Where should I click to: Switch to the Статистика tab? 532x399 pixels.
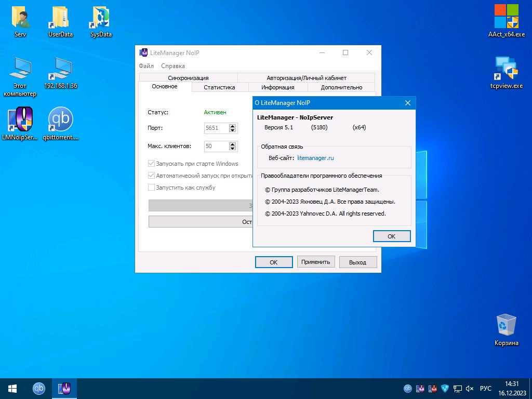219,87
